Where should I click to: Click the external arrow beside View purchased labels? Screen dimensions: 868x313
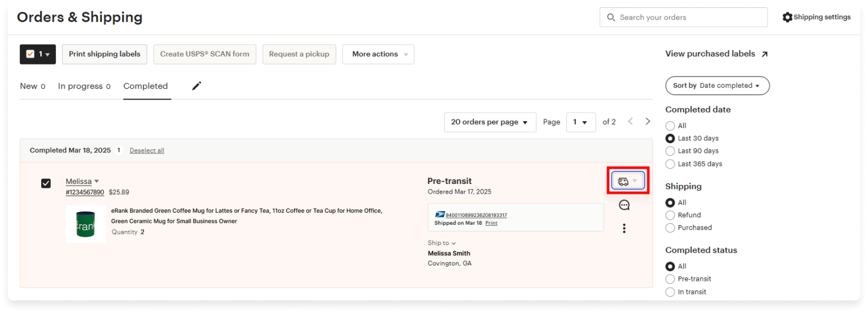pyautogui.click(x=765, y=54)
